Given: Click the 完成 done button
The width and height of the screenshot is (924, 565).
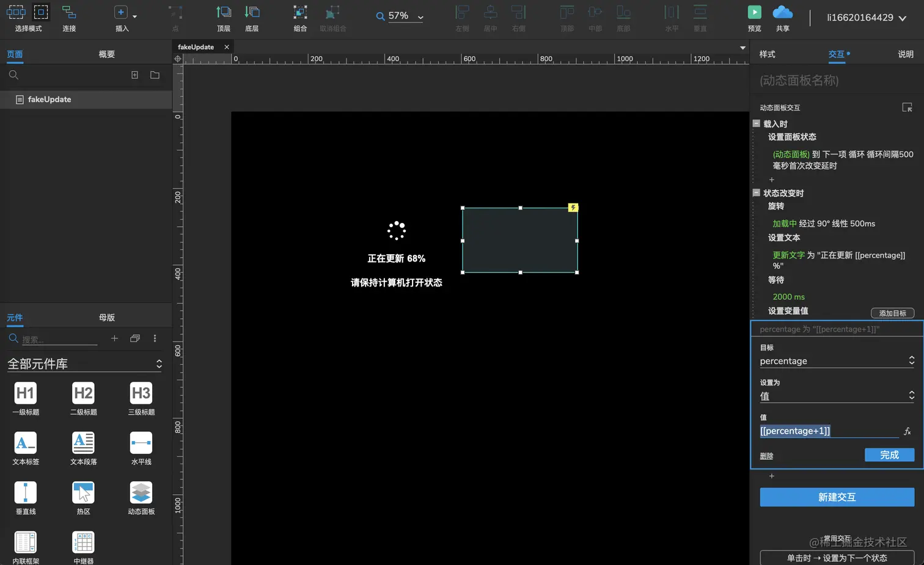Looking at the screenshot, I should click(x=889, y=455).
